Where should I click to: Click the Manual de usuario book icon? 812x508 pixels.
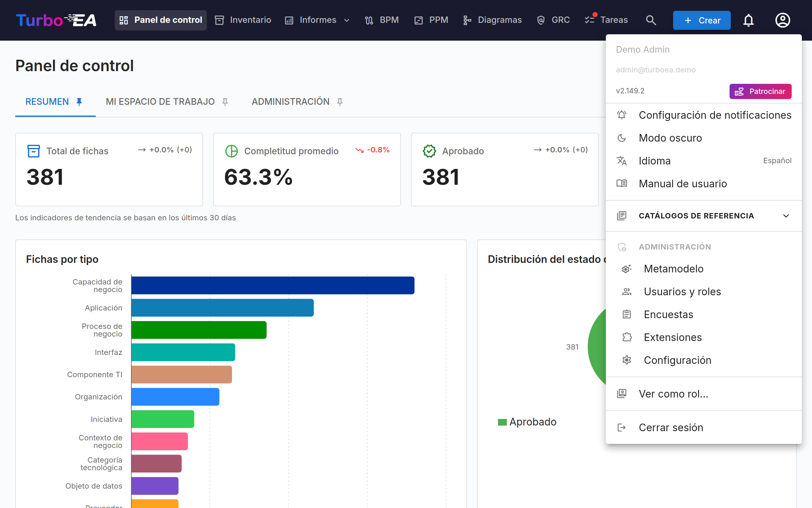(x=622, y=184)
